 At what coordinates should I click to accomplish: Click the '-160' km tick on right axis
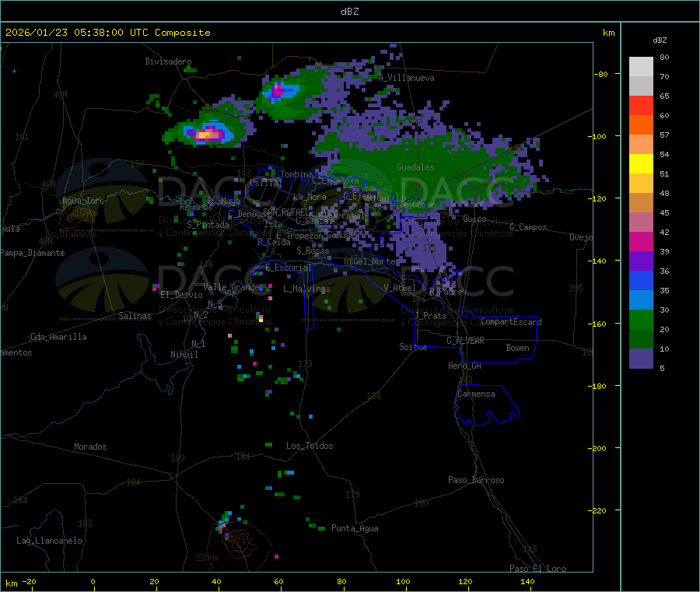coord(597,324)
